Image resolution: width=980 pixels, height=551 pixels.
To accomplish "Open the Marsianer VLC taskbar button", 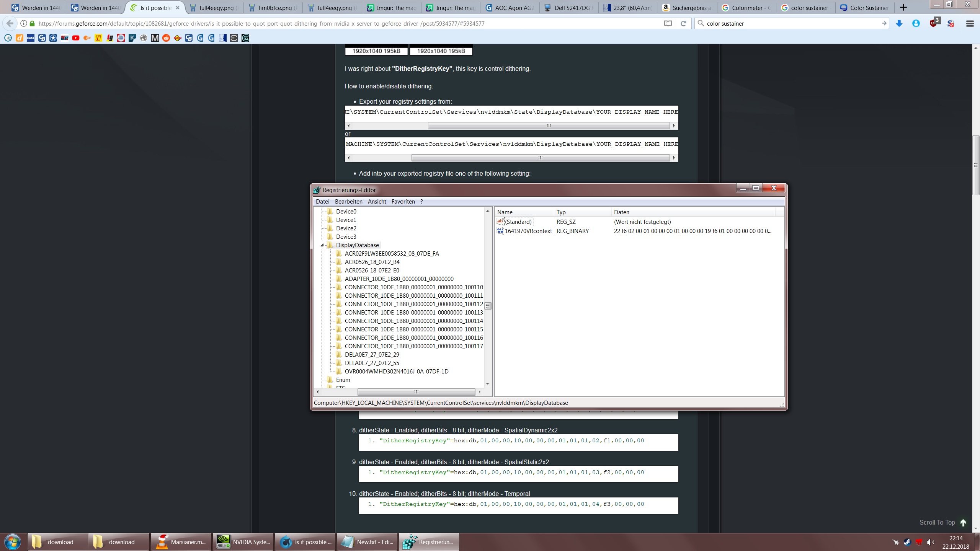I will [x=181, y=542].
